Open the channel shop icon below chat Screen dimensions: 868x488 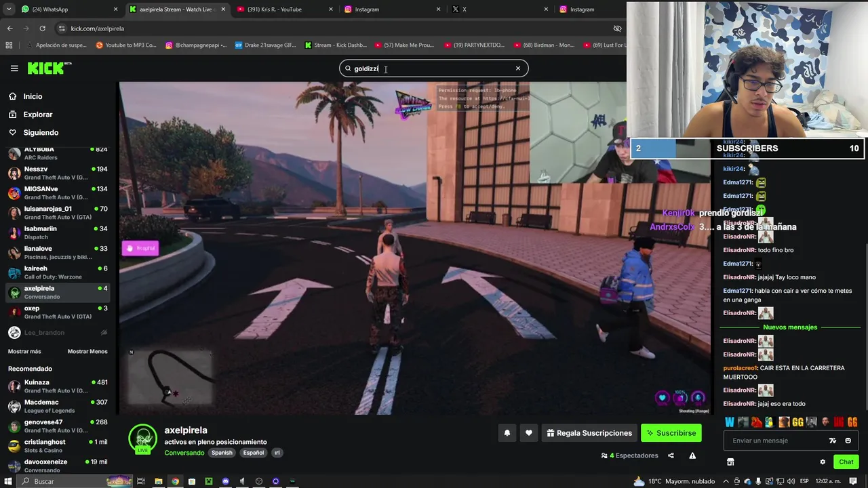pos(730,462)
